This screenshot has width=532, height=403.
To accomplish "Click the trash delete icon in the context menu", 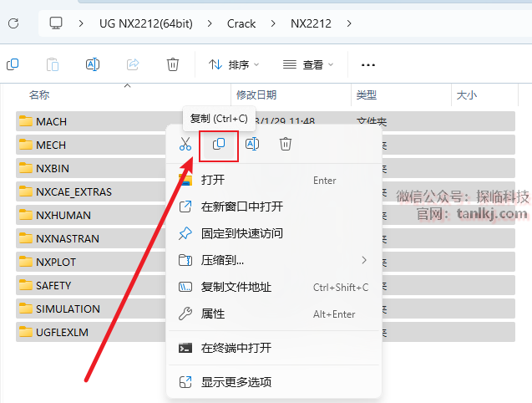I will pos(286,144).
